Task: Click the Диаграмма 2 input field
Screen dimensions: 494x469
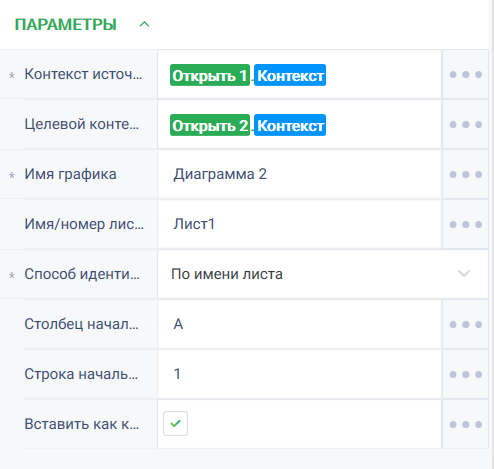Action: (x=300, y=174)
